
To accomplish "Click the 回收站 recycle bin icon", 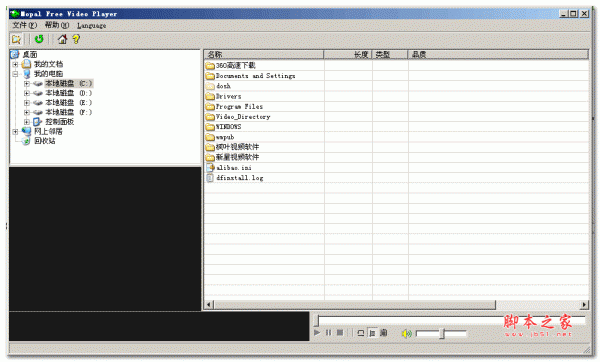I will (26, 141).
